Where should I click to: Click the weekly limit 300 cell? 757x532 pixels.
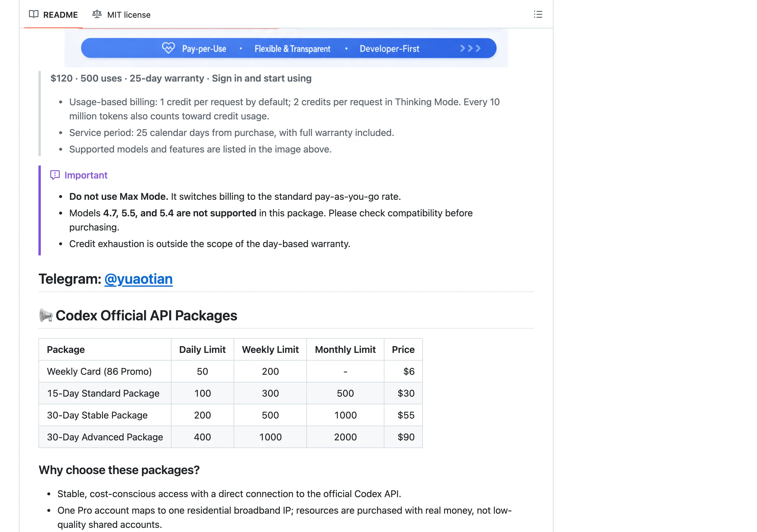tap(270, 393)
